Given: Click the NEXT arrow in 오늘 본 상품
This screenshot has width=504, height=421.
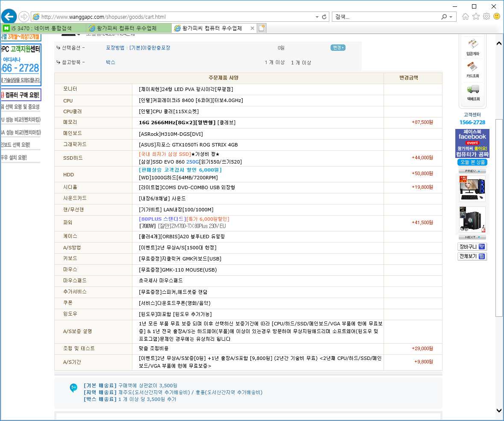Looking at the screenshot, I should (472, 237).
